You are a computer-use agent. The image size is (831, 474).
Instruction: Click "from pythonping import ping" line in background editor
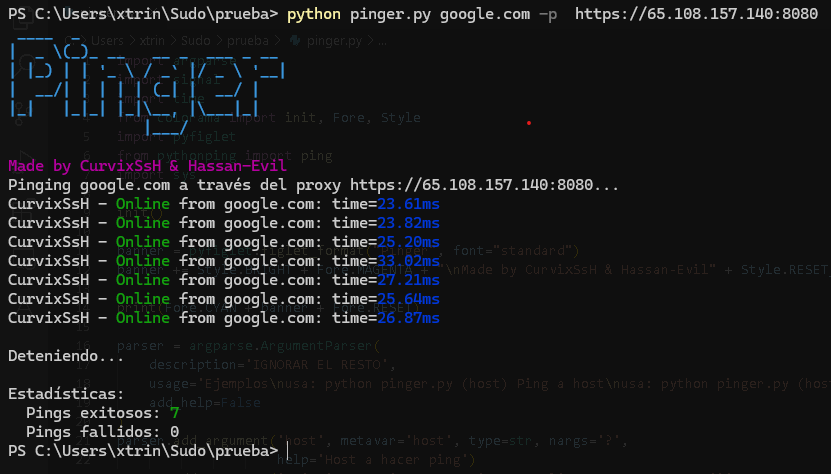click(x=225, y=156)
